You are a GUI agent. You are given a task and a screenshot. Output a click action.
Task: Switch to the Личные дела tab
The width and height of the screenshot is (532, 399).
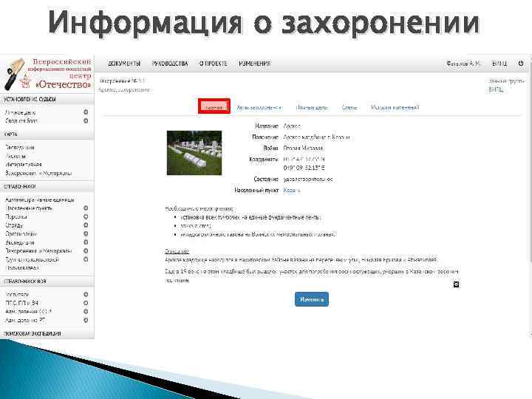pos(312,108)
